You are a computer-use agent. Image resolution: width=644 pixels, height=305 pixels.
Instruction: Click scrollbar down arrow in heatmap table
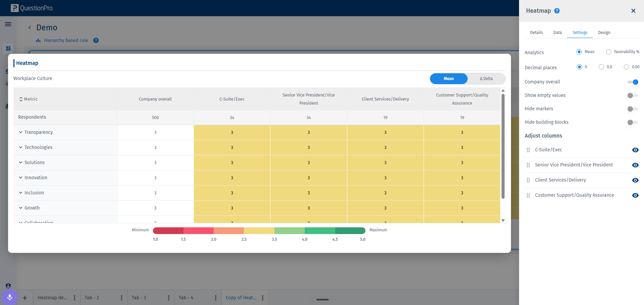click(x=503, y=220)
